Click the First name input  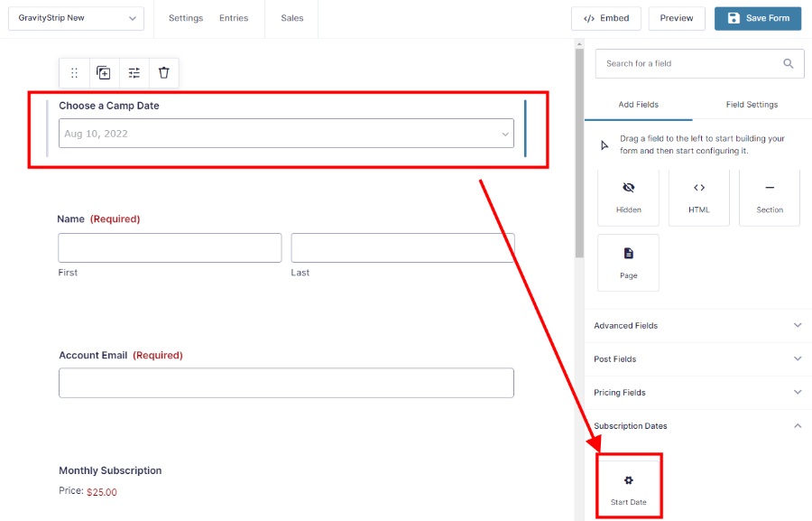tap(170, 247)
